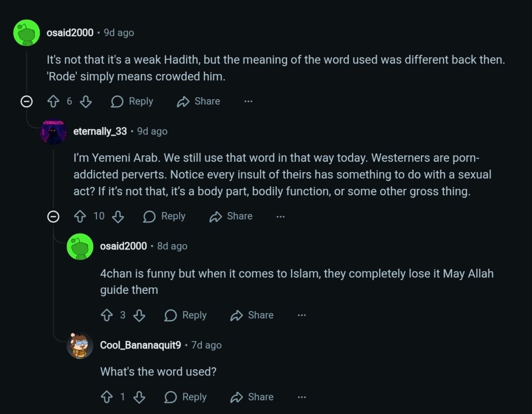This screenshot has height=414, width=532.
Task: Open more options on osaid2000's first comment
Action: pos(248,102)
